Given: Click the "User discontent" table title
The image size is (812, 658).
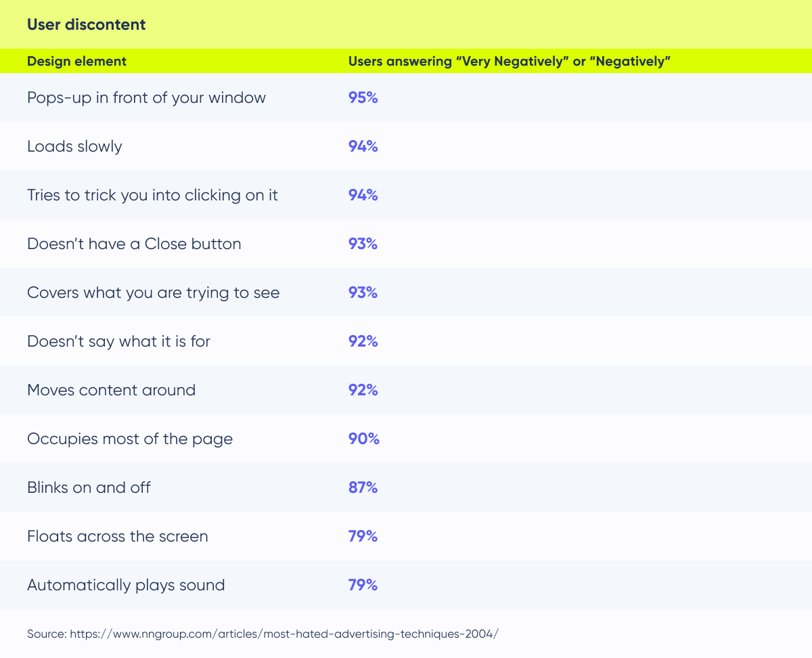Looking at the screenshot, I should tap(86, 25).
